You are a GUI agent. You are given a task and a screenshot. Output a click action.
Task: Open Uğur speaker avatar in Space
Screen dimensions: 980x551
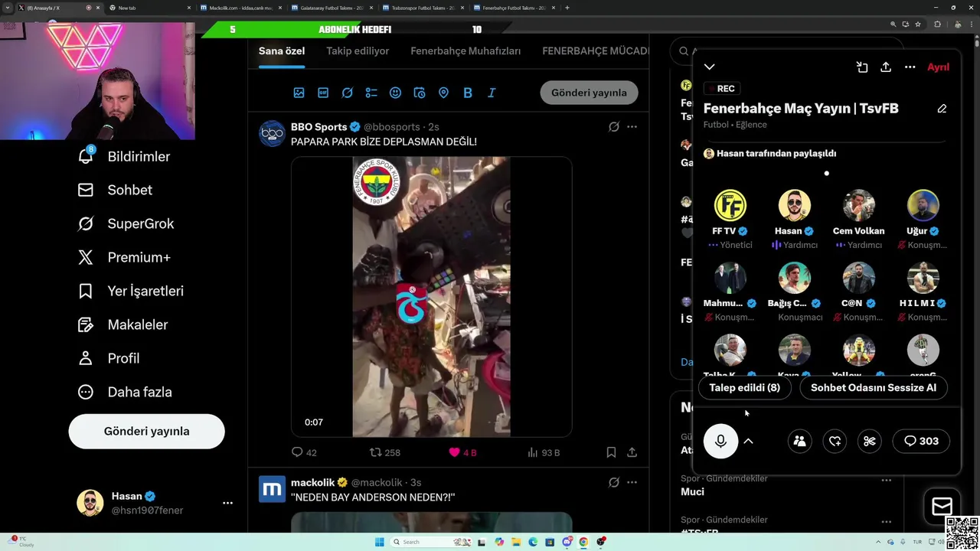[923, 206]
